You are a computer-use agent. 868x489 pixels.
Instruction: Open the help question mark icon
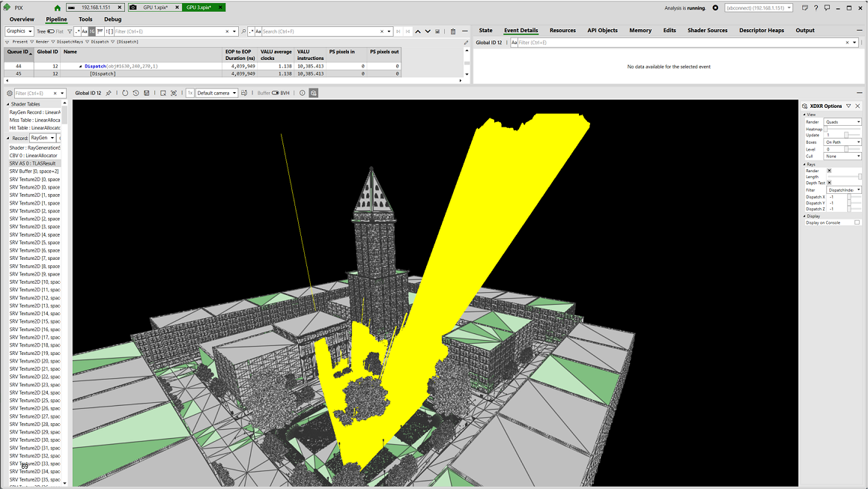(x=816, y=7)
